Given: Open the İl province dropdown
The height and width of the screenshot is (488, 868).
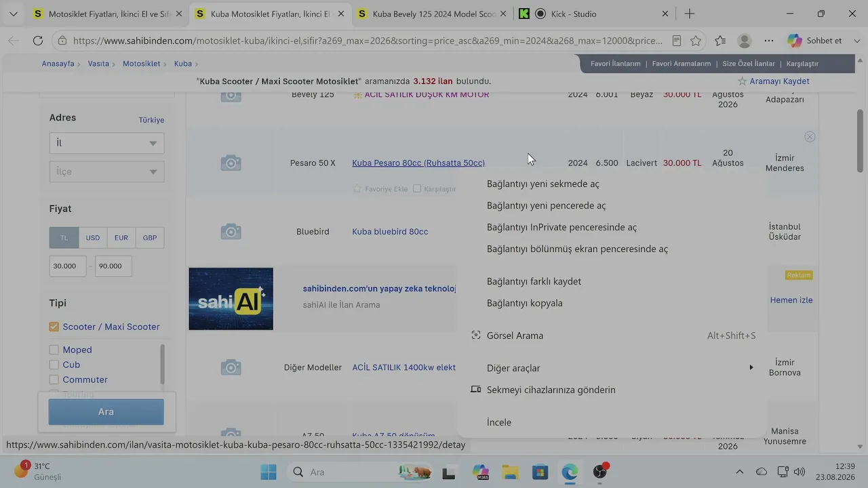Looking at the screenshot, I should (106, 143).
